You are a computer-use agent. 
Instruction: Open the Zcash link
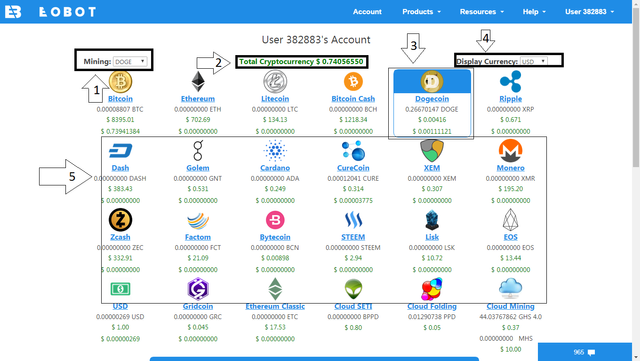pyautogui.click(x=120, y=237)
